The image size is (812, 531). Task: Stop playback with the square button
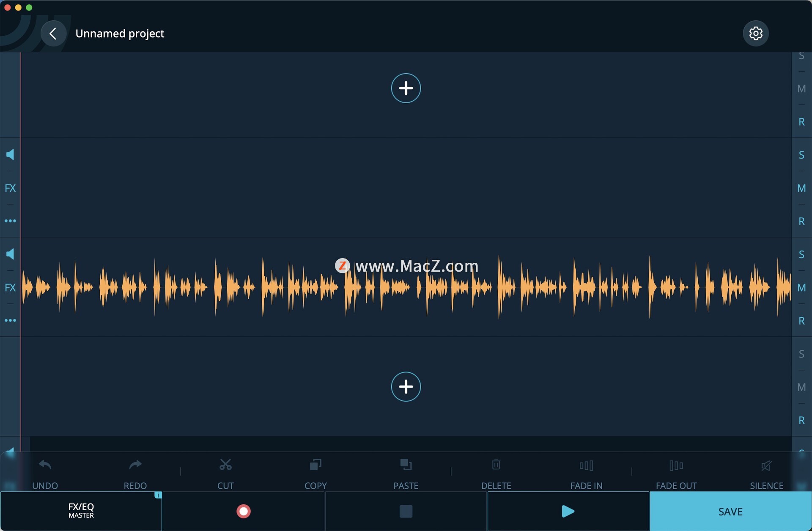point(406,511)
